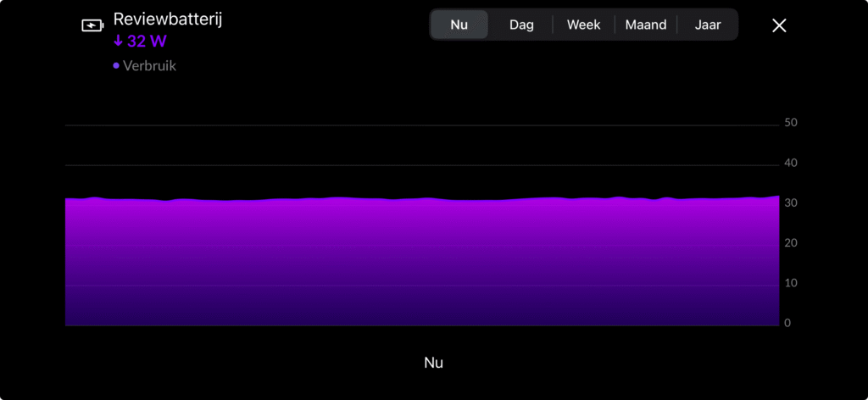Click the 0 label on the y-axis

[x=788, y=323]
